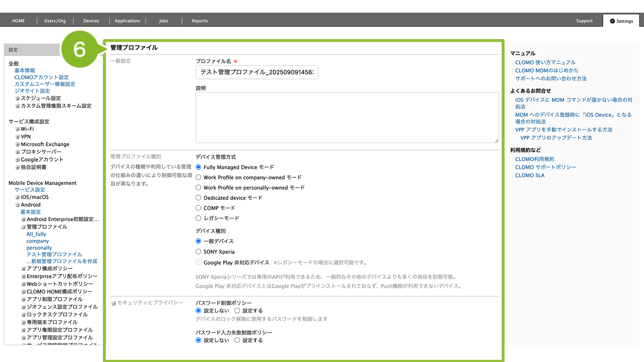Collapse the Android tree section

coord(17,205)
